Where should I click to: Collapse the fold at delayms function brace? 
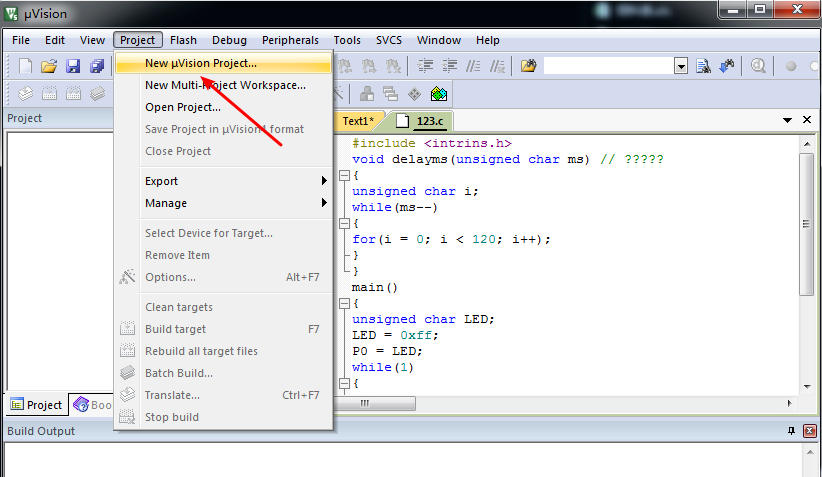(x=344, y=176)
